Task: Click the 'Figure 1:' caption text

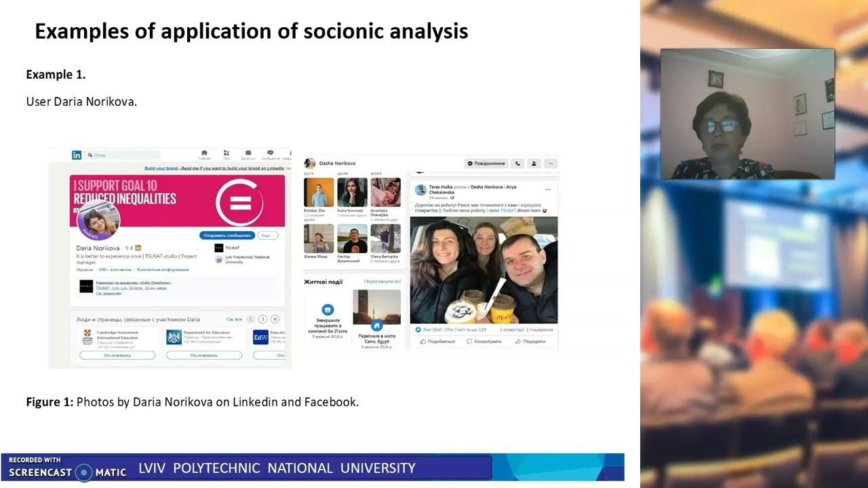Action: point(50,402)
